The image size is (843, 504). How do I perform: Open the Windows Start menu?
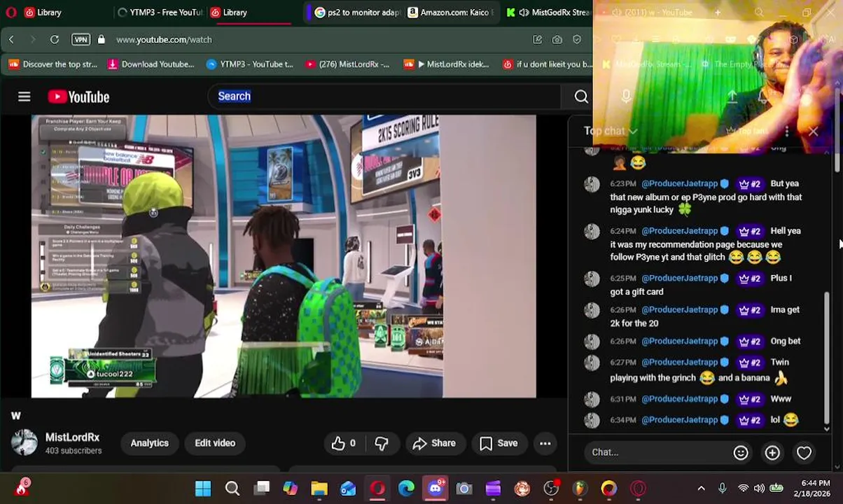point(203,489)
